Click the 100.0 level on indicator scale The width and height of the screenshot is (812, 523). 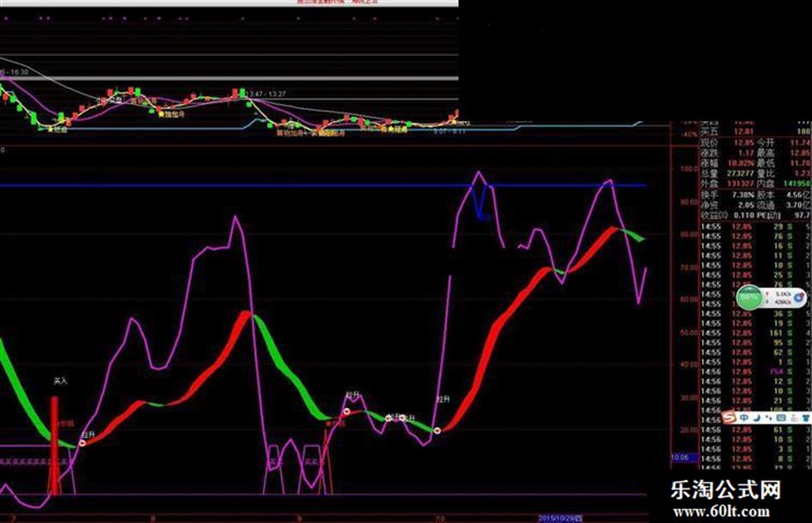(x=688, y=169)
